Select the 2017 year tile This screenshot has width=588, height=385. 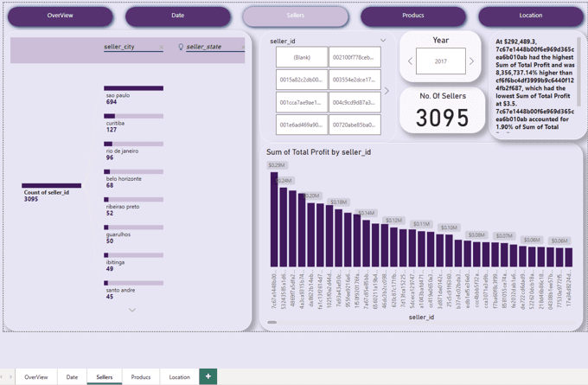tap(441, 61)
